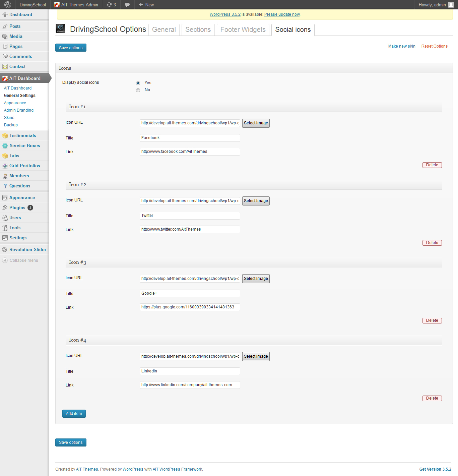Image resolution: width=458 pixels, height=476 pixels.
Task: Select No for Display social icons
Action: 138,90
